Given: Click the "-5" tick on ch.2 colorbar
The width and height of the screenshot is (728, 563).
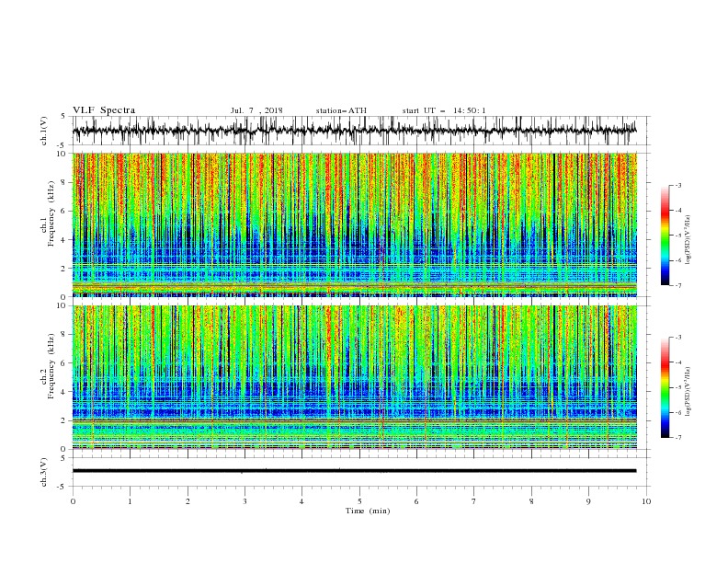Looking at the screenshot, I should coord(678,387).
